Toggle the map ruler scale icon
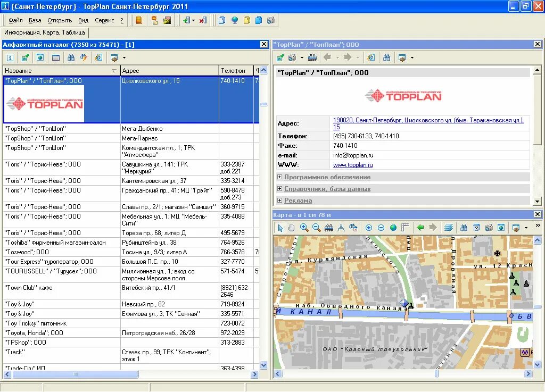This screenshot has width=545, height=392. click(405, 228)
